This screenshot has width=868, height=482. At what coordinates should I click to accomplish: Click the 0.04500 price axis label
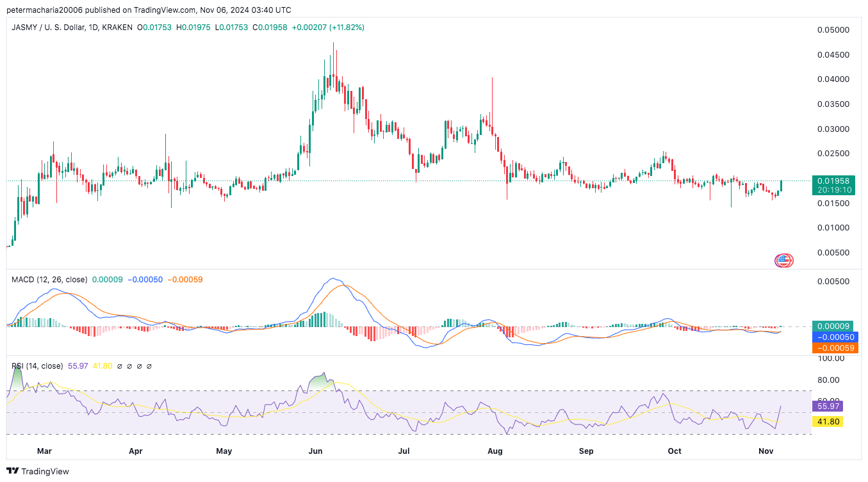(834, 55)
